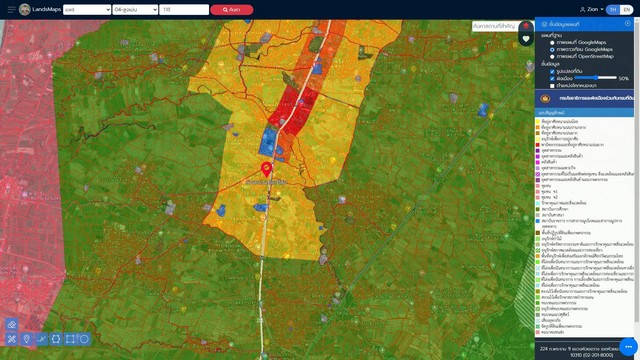Screen dimensions: 640x360
Task: Choose the circle drawing tool
Action: (84, 339)
